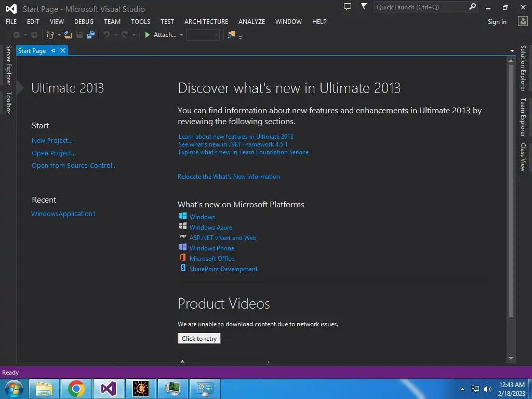Open the Server Explorer side tab
532x399 pixels.
tap(9, 65)
